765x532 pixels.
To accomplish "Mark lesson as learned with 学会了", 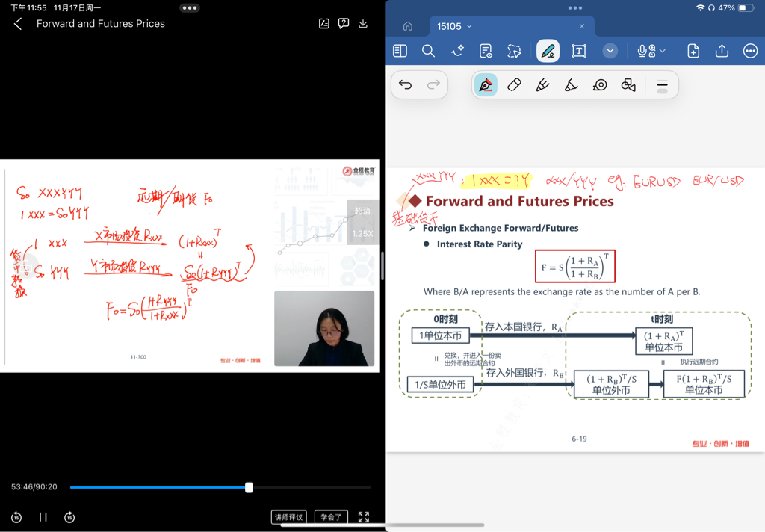I will 331,517.
